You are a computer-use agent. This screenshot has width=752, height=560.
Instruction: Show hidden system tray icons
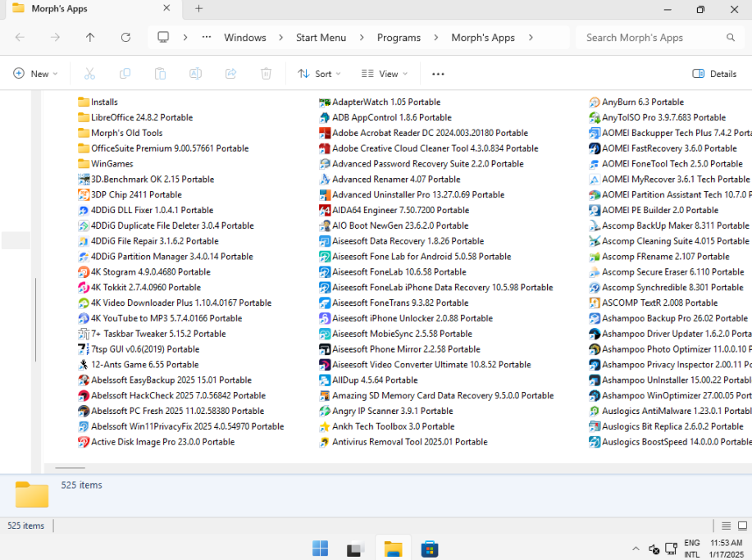[636, 549]
